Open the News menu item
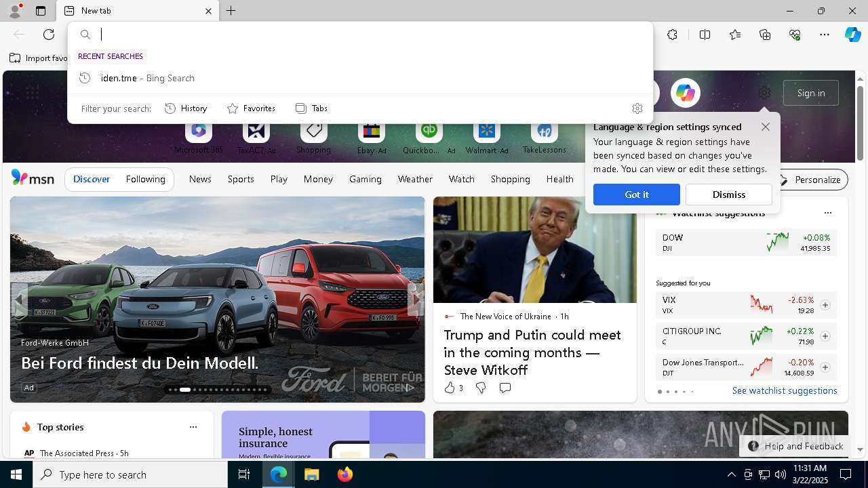This screenshot has width=868, height=488. tap(200, 179)
